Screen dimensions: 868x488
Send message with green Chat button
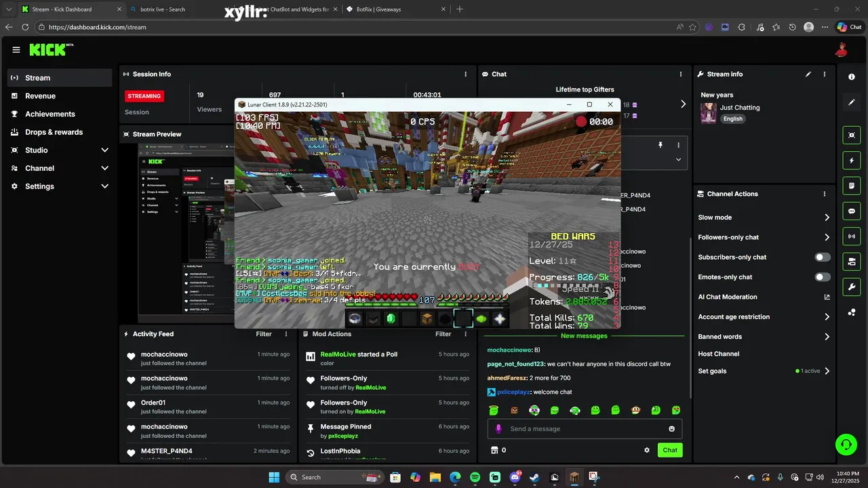tap(670, 450)
